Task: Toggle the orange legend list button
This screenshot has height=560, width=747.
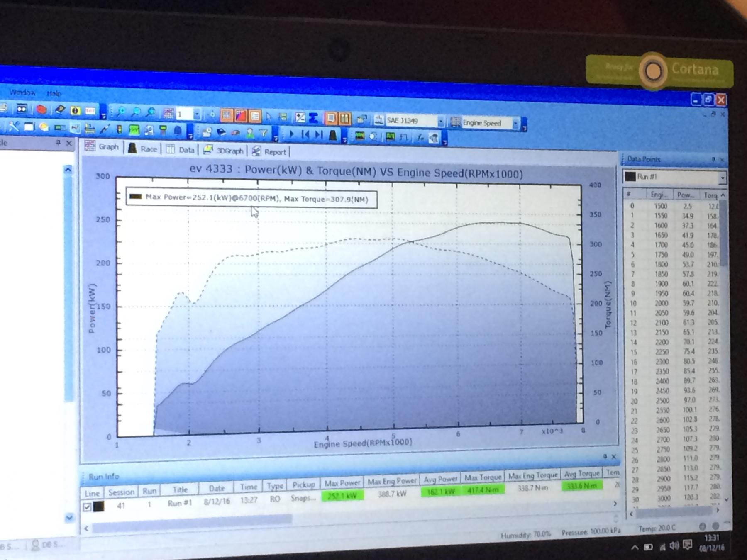Action: 255,116
